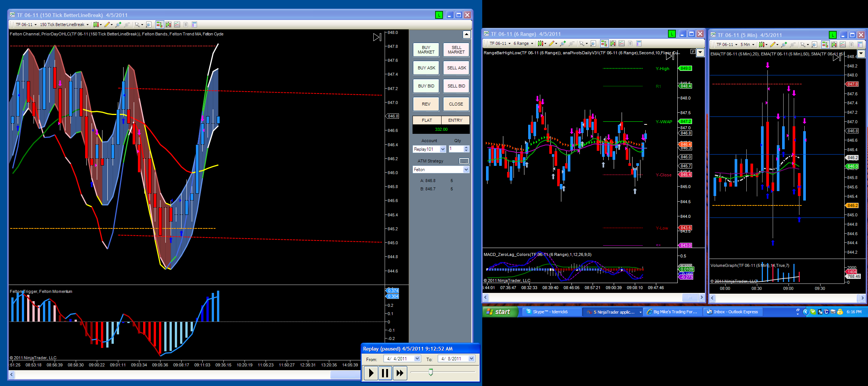Open indicators icon in 6 Range chart toolbar
The width and height of the screenshot is (868, 386).
(x=621, y=43)
